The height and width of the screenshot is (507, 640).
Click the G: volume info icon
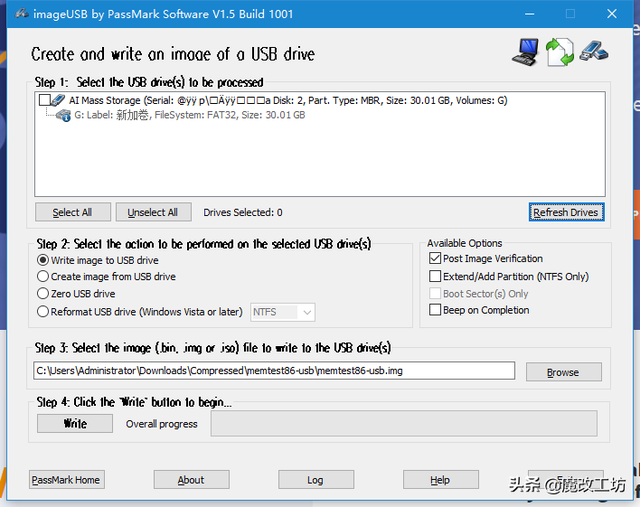63,116
